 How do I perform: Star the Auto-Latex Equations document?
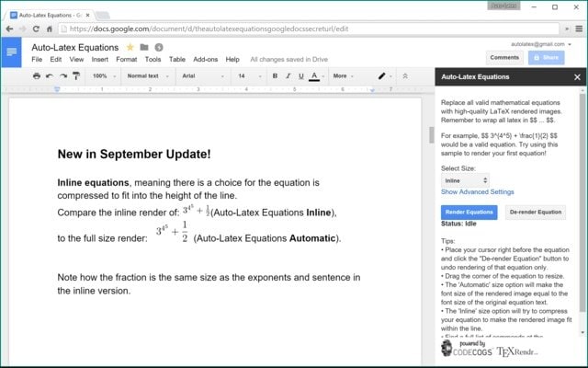click(x=130, y=47)
